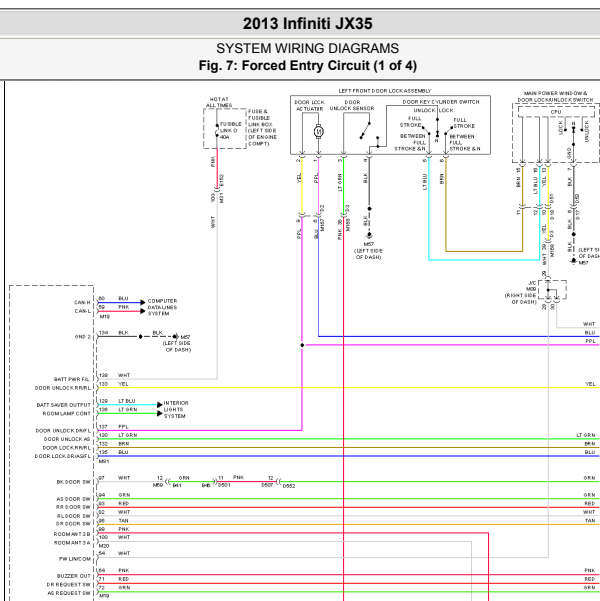Click the 'CPU' box label
The width and height of the screenshot is (600, 601).
[556, 112]
